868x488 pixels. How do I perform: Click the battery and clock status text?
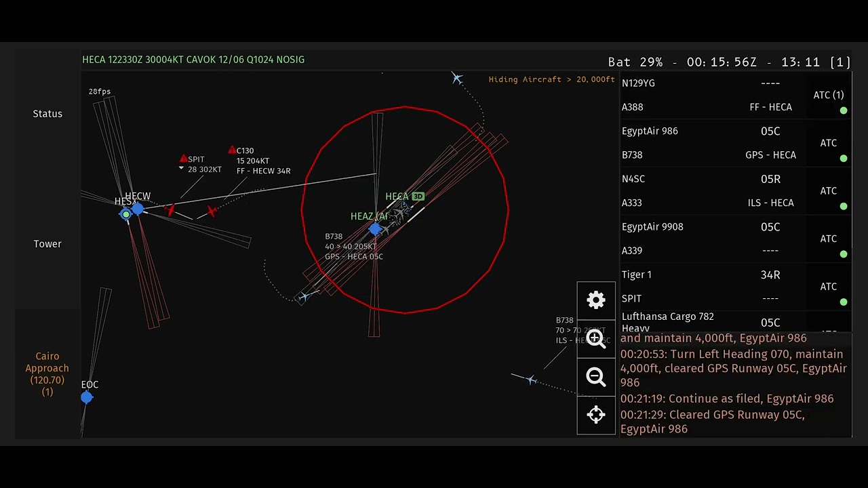pos(729,62)
